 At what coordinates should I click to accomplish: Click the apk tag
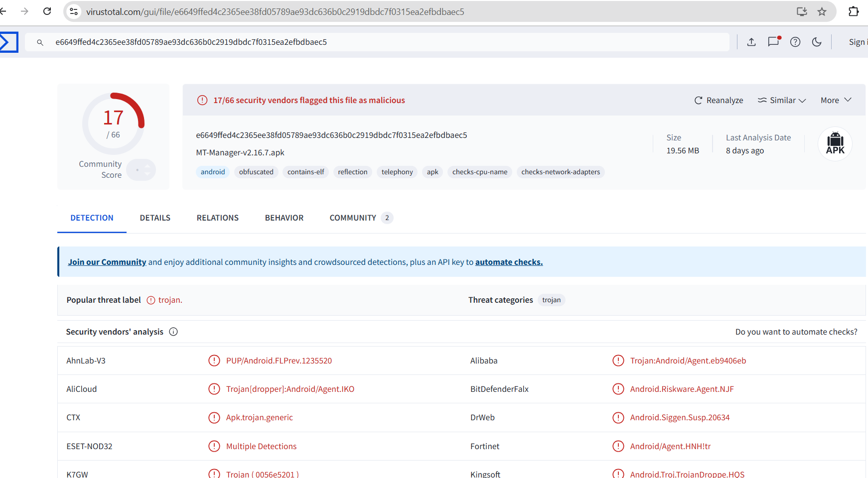[433, 172]
